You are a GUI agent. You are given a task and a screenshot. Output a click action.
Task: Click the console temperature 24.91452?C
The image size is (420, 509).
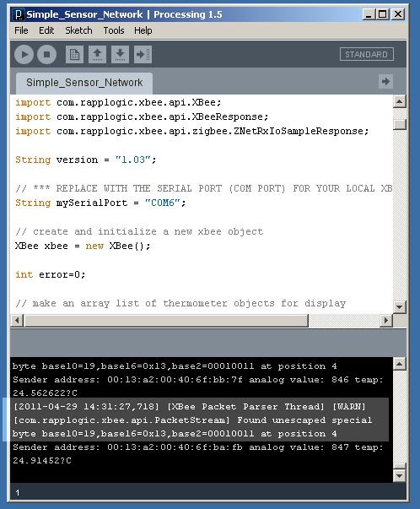coord(42,461)
